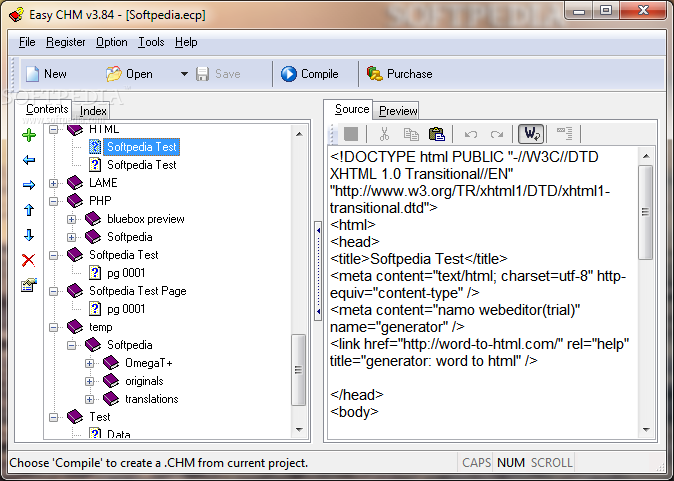Click the Redo icon in source toolbar
This screenshot has width=674, height=481.
497,135
